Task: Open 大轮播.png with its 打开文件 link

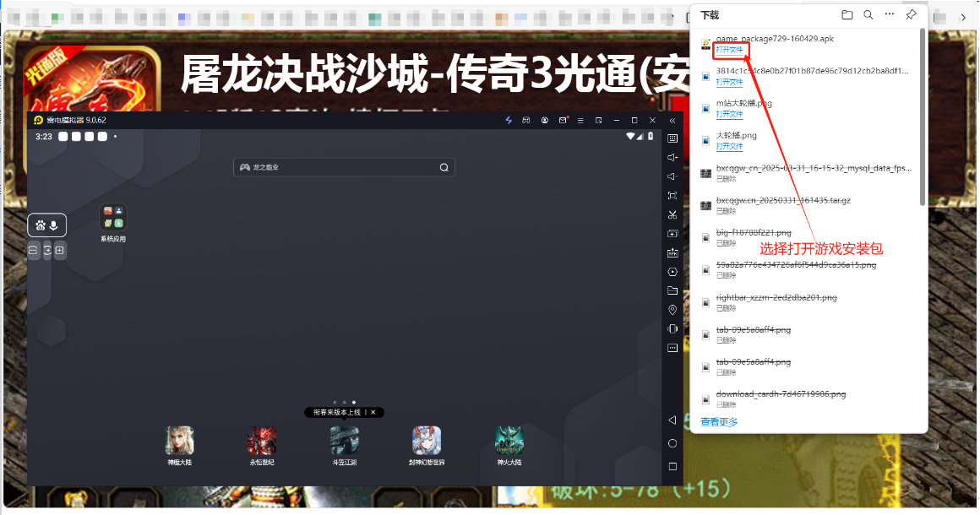Action: [729, 146]
